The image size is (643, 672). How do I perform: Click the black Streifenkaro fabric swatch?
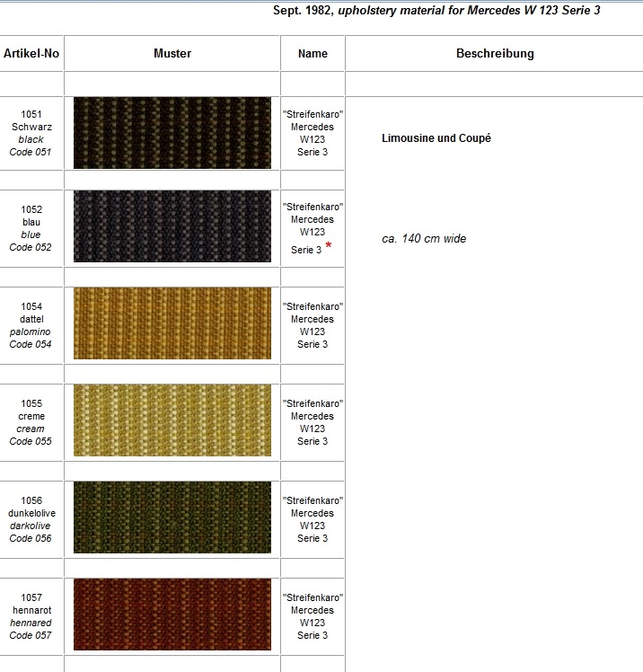click(172, 133)
